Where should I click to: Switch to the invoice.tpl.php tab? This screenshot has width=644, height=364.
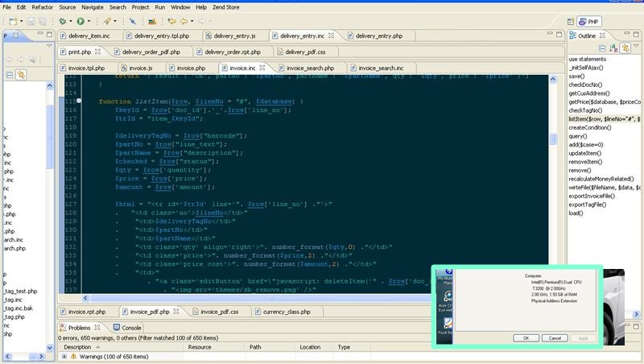click(87, 68)
